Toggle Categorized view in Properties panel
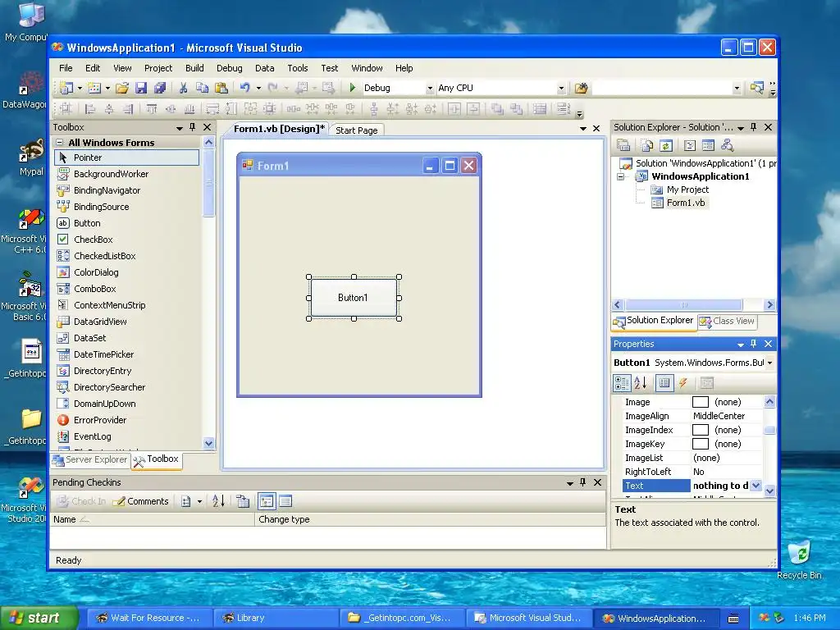 point(622,382)
